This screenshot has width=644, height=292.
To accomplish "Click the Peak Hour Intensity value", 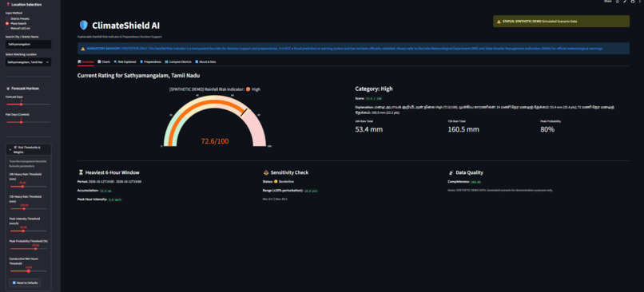I will (115, 199).
